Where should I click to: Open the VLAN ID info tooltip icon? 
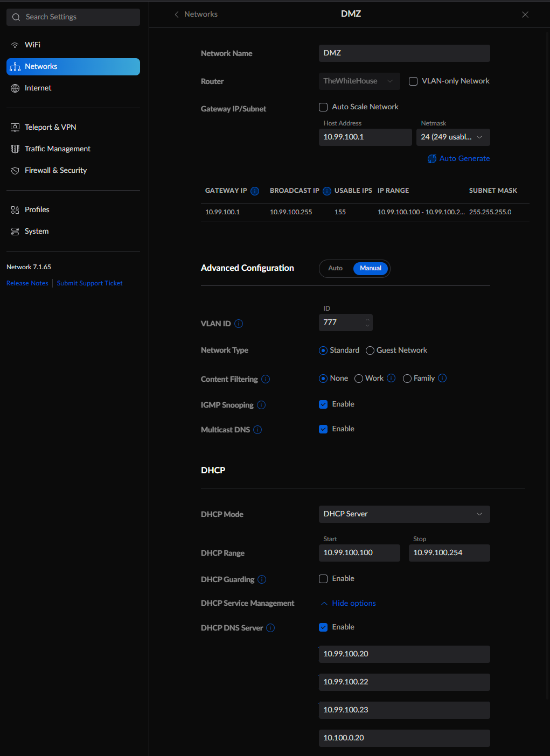pos(239,324)
